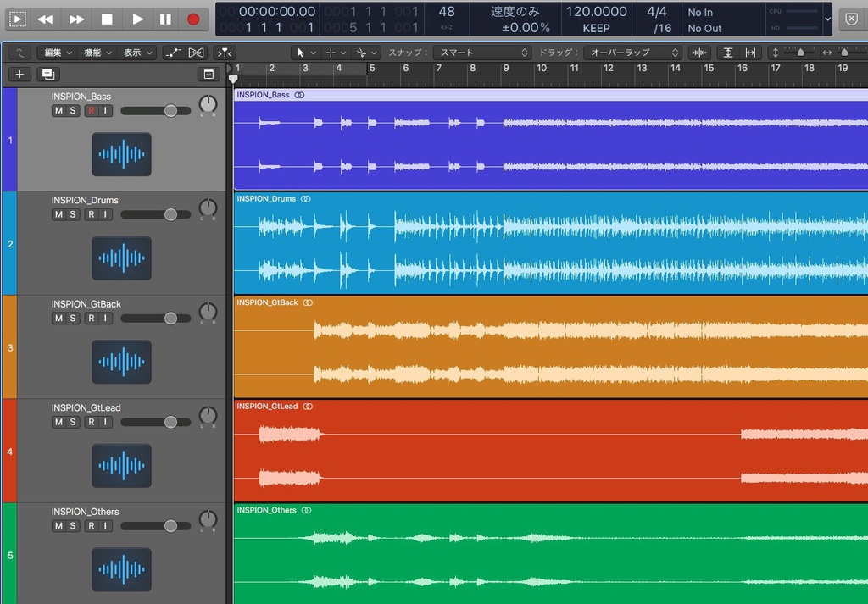This screenshot has width=868, height=604.
Task: Open the 表示 (View) menu
Action: (138, 53)
